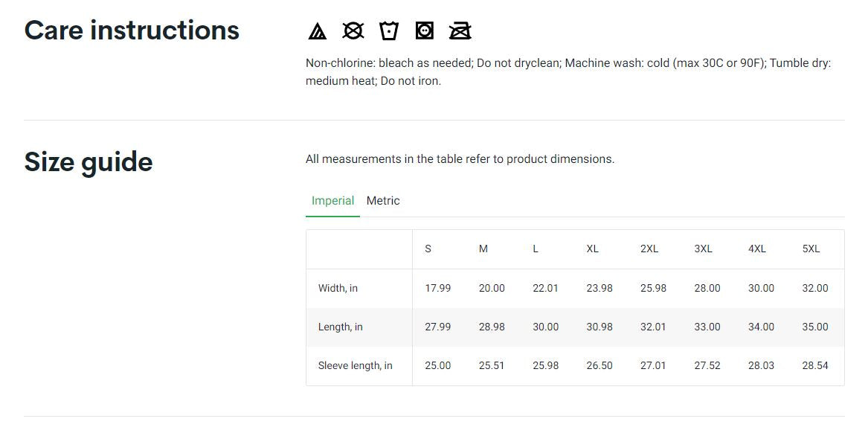Click the tumble dry medium heat icon
Screen dimensions: 868x439
tap(424, 31)
